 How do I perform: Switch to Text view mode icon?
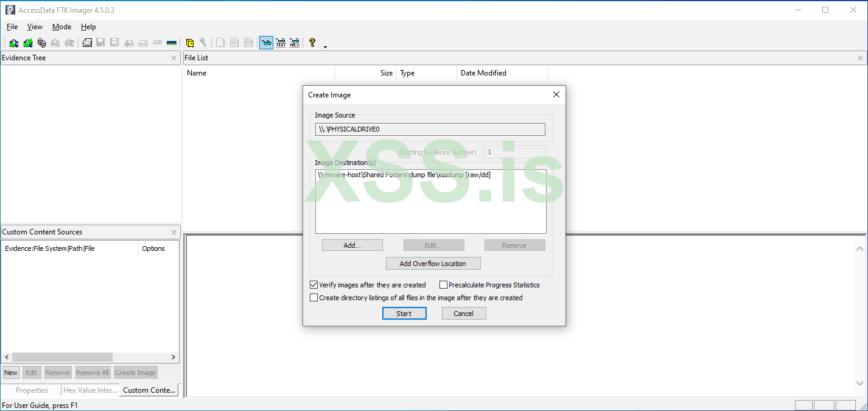(x=280, y=42)
